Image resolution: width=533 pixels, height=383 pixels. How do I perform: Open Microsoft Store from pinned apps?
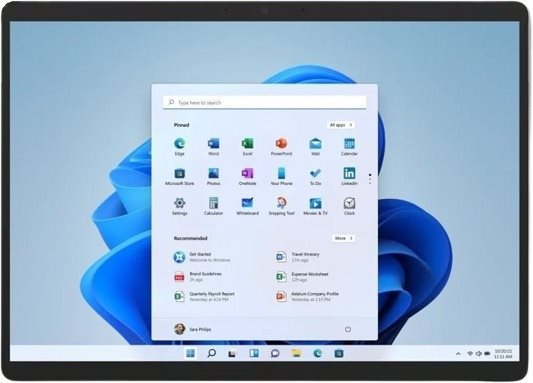click(x=179, y=176)
